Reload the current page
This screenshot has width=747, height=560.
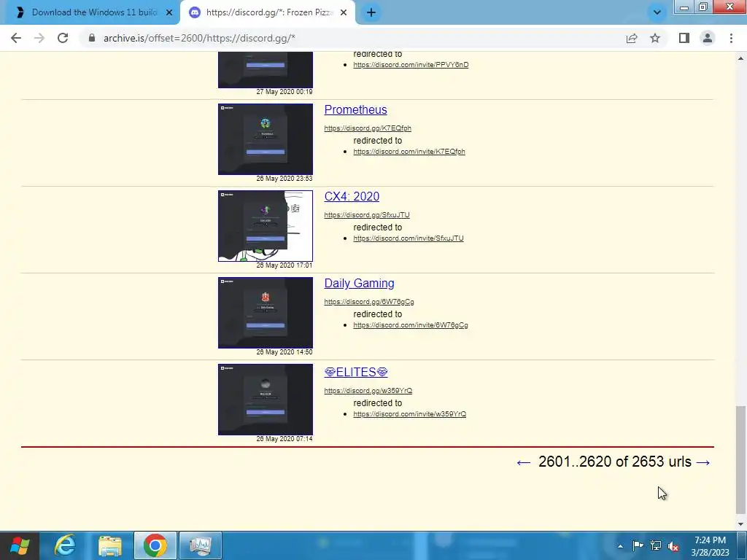(x=63, y=38)
